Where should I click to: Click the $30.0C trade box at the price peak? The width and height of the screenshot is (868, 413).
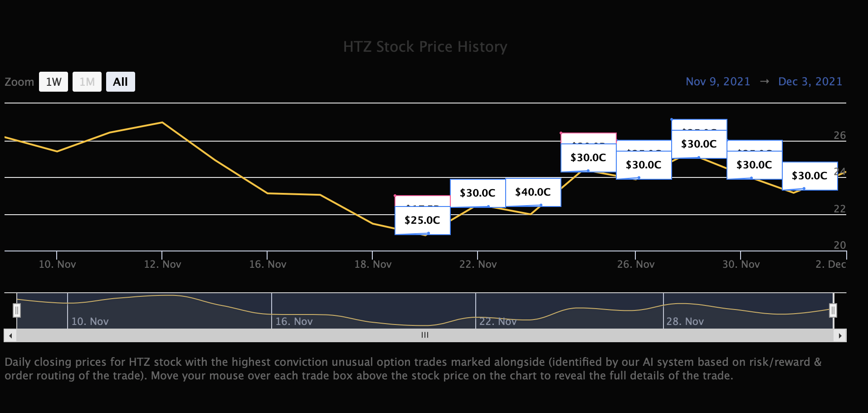click(x=699, y=144)
